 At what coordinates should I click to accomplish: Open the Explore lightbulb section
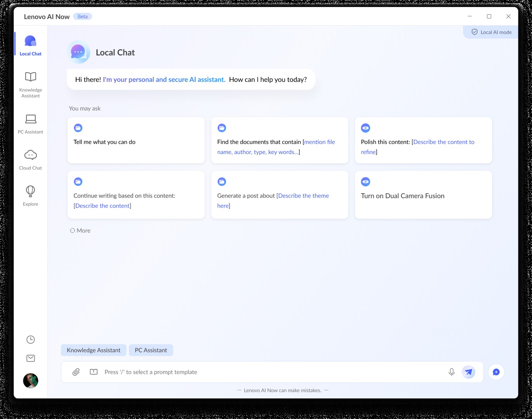[31, 196]
